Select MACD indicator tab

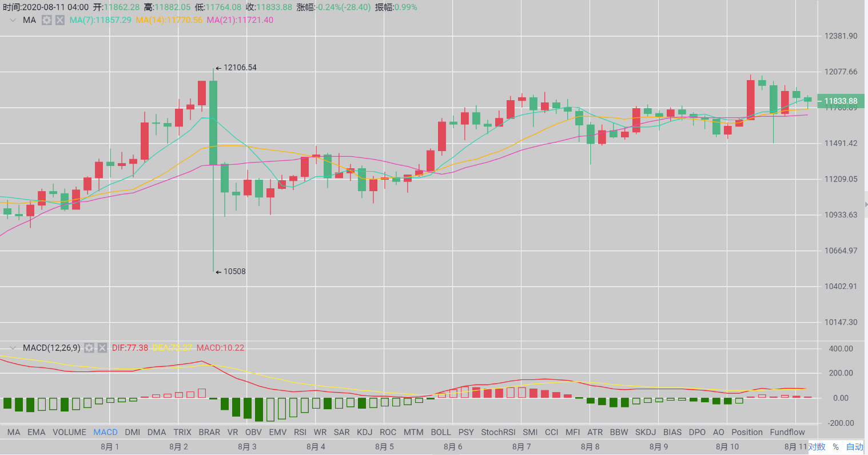[105, 432]
